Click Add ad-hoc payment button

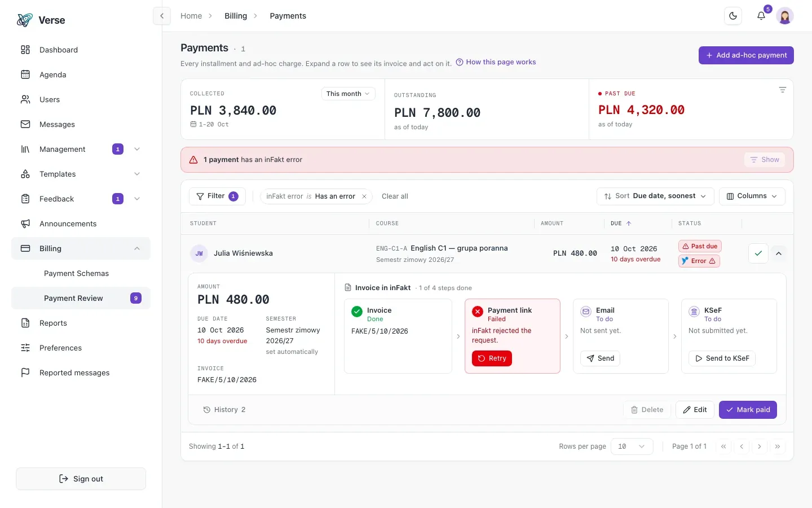click(746, 55)
